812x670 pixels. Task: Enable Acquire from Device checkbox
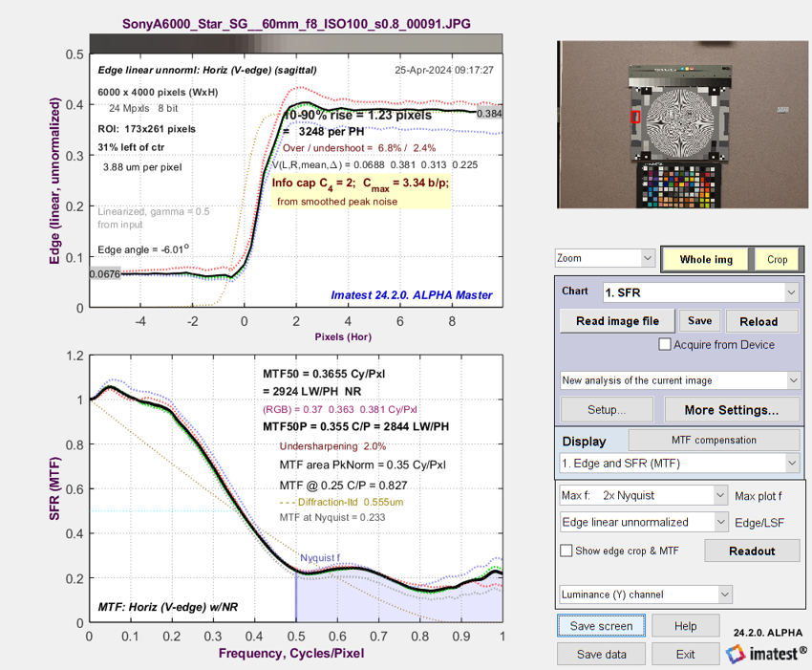tap(666, 345)
